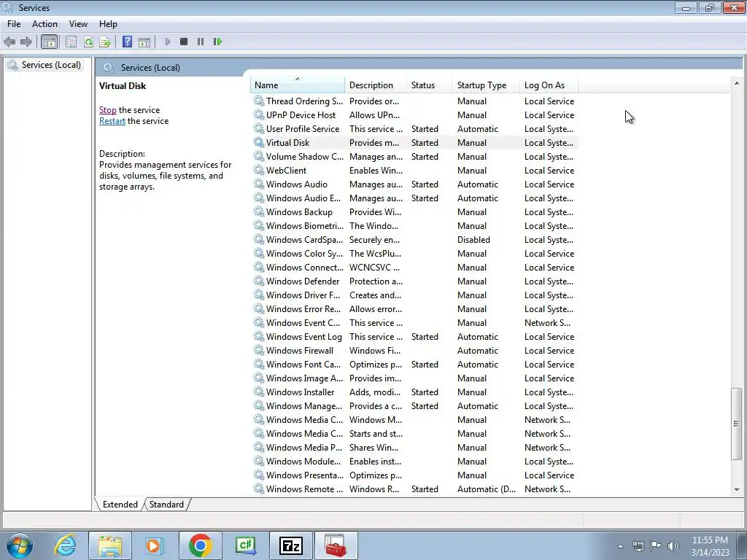Select the Windows Audio service
This screenshot has height=560, width=747.
[414, 184]
